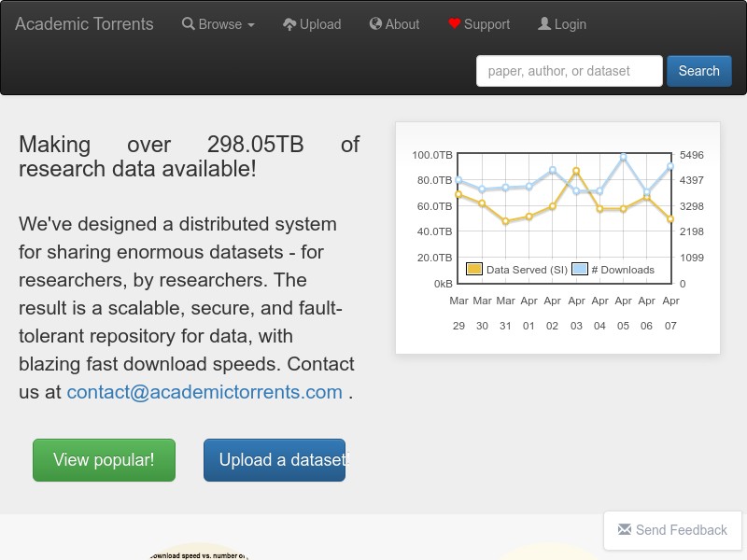This screenshot has height=560, width=747.
Task: Click the '2198' right axis label
Action: [692, 231]
